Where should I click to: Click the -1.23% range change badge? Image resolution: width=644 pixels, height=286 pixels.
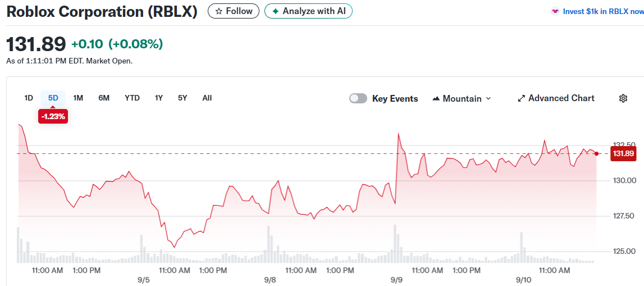point(53,117)
